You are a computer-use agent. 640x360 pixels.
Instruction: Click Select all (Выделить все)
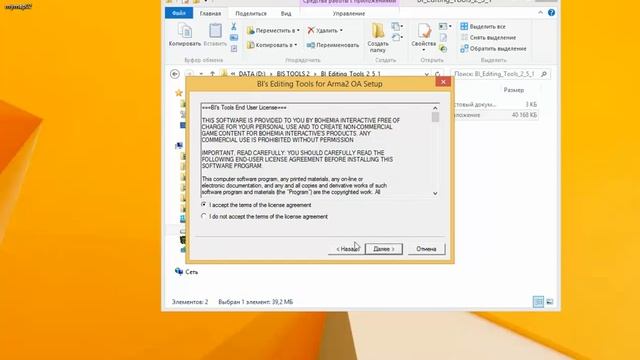(483, 27)
